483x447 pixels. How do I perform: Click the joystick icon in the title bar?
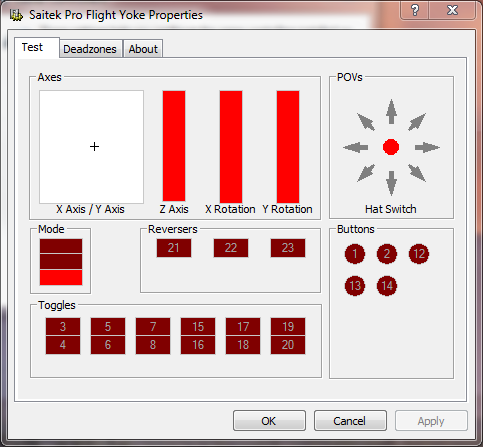pos(16,15)
